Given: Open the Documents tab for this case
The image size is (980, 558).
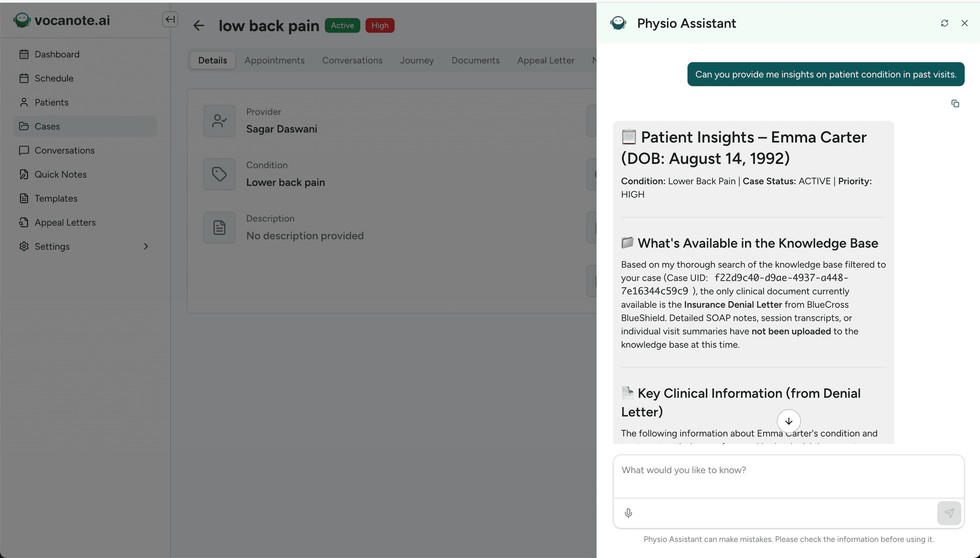Looking at the screenshot, I should tap(475, 60).
